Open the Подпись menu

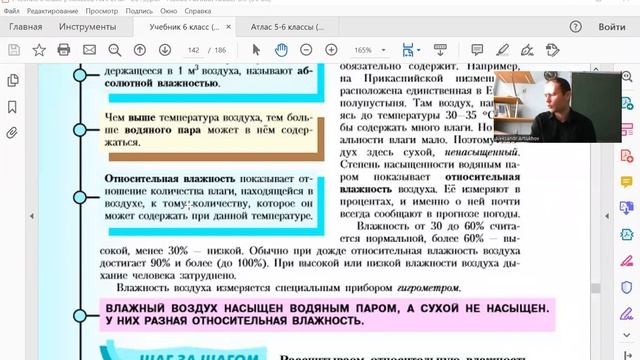click(139, 11)
